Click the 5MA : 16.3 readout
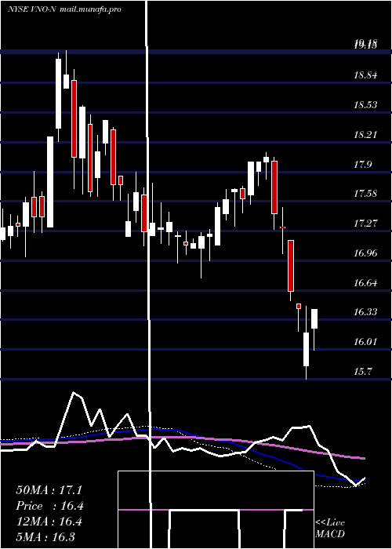Image resolution: width=392 pixels, height=549 pixels. [x=45, y=536]
